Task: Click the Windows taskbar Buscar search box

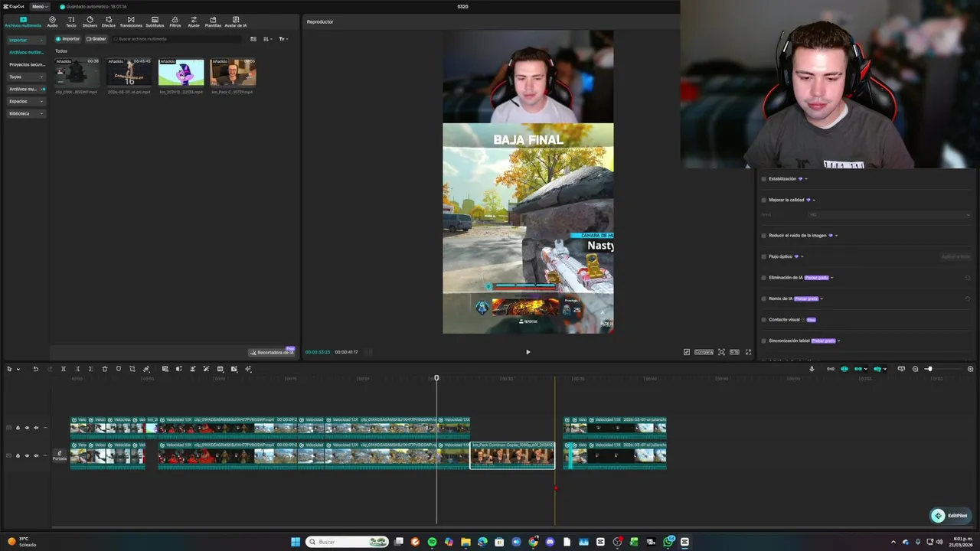Action: (348, 542)
